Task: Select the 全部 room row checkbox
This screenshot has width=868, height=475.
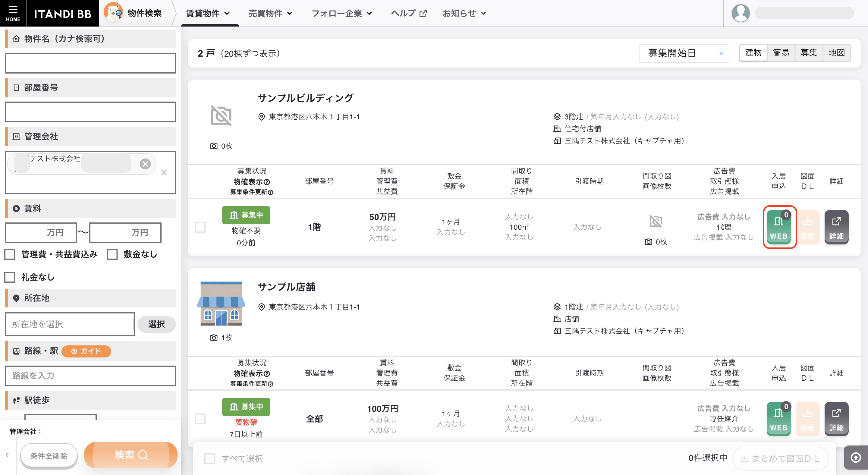Action: 200,419
